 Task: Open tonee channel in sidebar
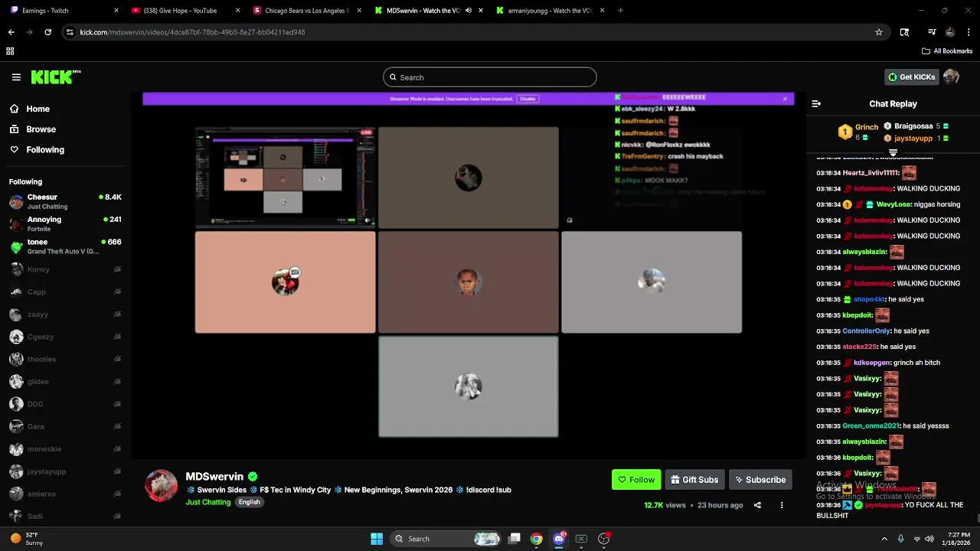(x=65, y=246)
